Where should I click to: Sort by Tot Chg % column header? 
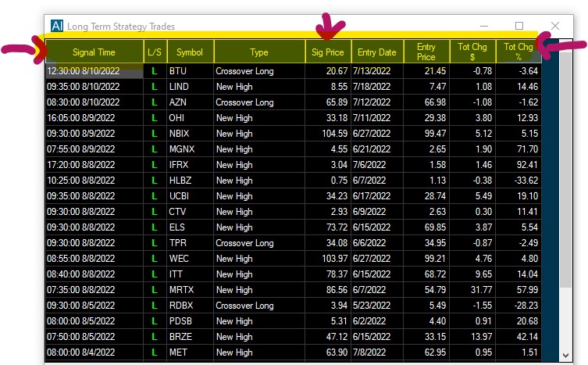519,52
